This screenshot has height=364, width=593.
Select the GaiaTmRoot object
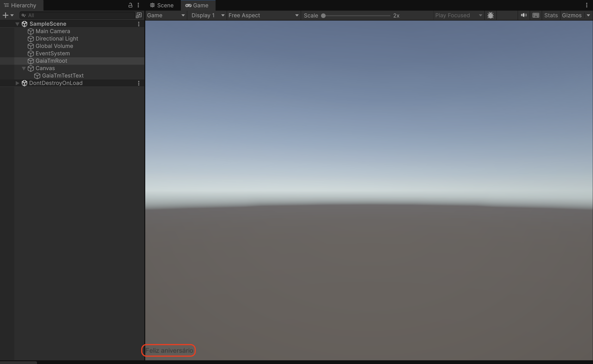tap(51, 61)
